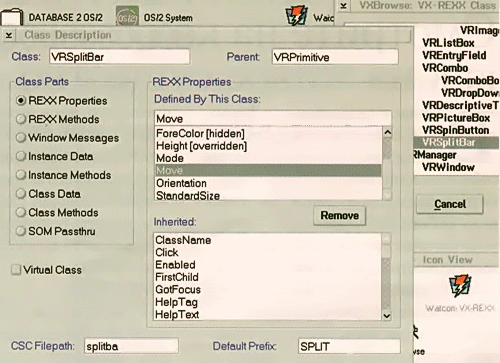Click down arrow of the Inherited list scrollbar

tap(387, 315)
